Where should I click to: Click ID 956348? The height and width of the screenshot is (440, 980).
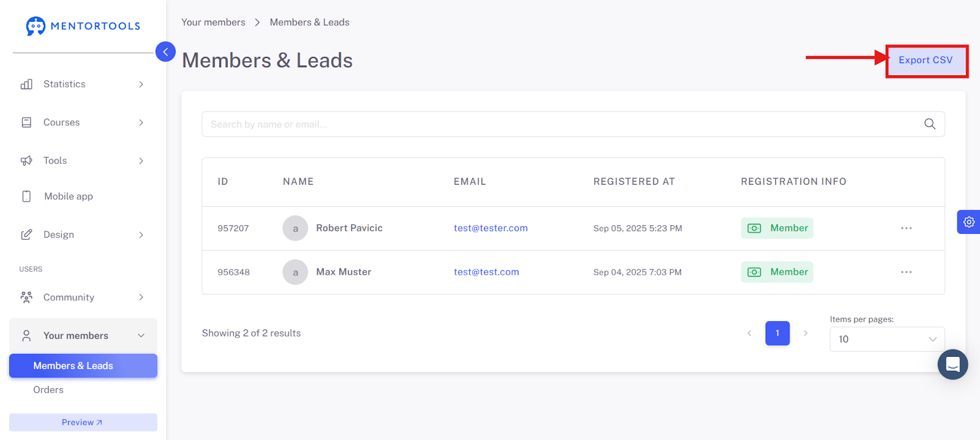click(233, 272)
